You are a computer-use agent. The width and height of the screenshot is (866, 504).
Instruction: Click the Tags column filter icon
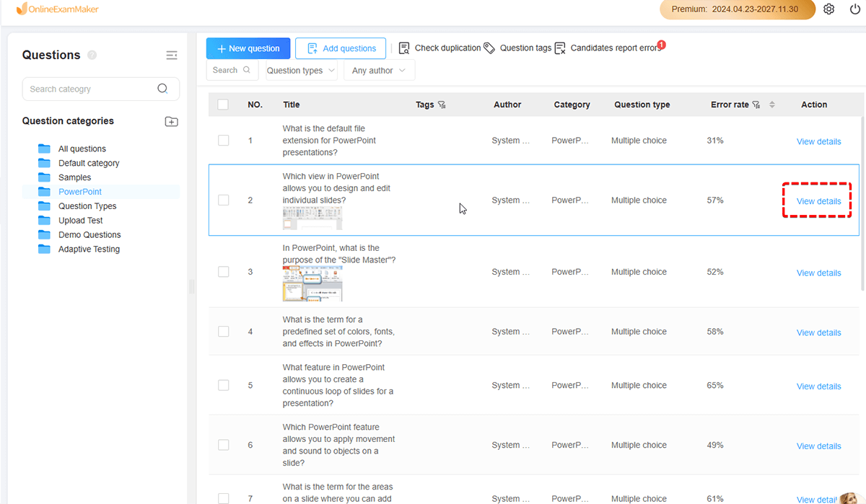coord(442,105)
